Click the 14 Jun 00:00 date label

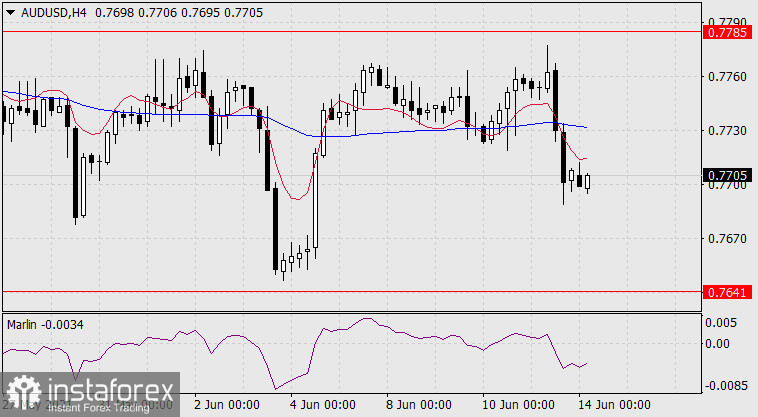click(612, 405)
